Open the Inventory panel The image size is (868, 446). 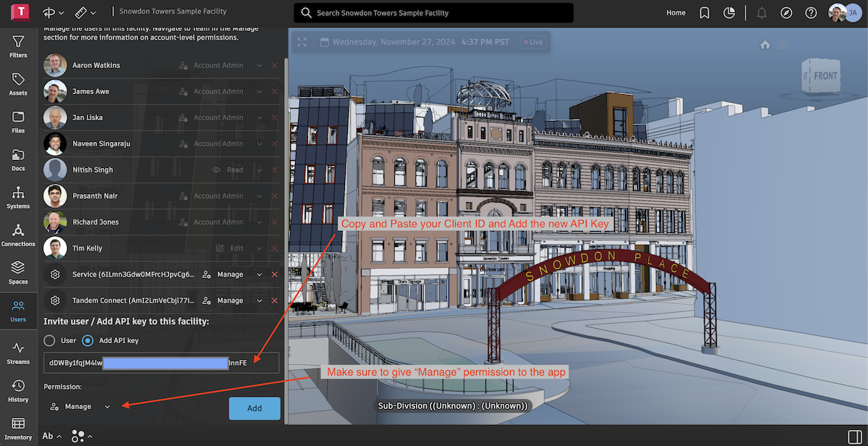18,428
